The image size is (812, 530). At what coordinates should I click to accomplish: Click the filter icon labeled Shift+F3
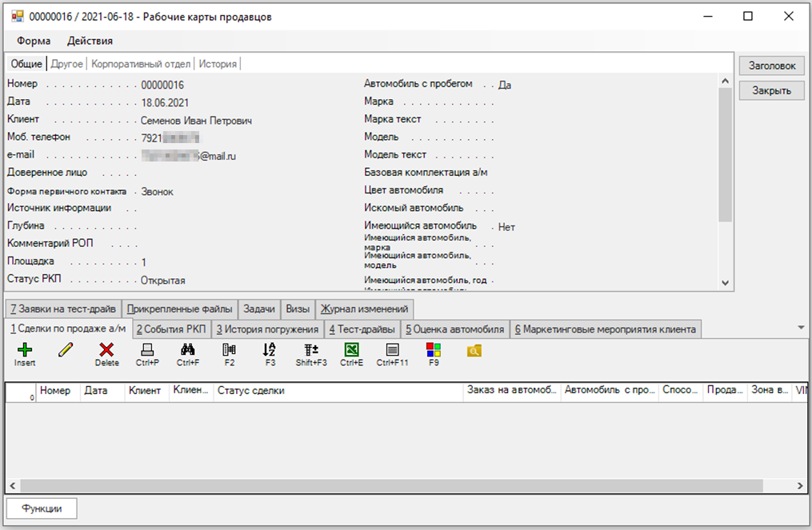[x=310, y=349]
